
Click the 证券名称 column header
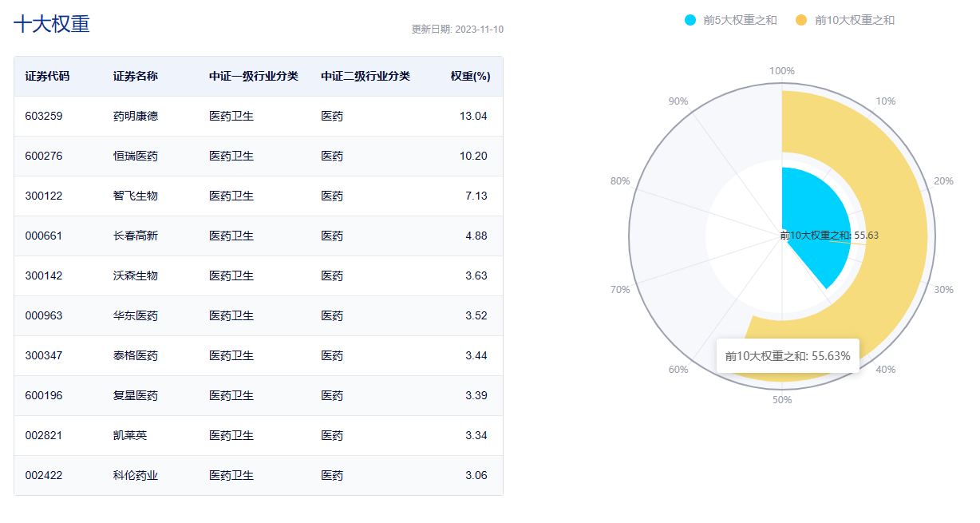coord(136,77)
